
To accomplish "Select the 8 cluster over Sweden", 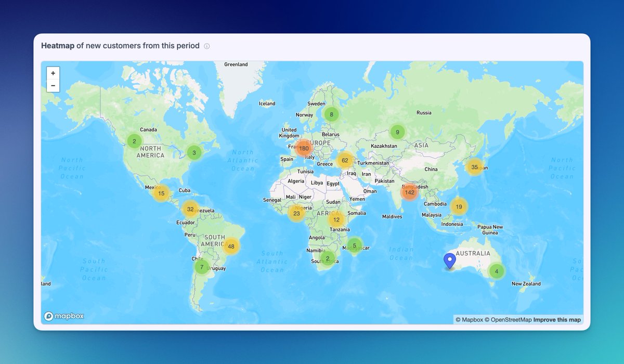I will pyautogui.click(x=331, y=113).
